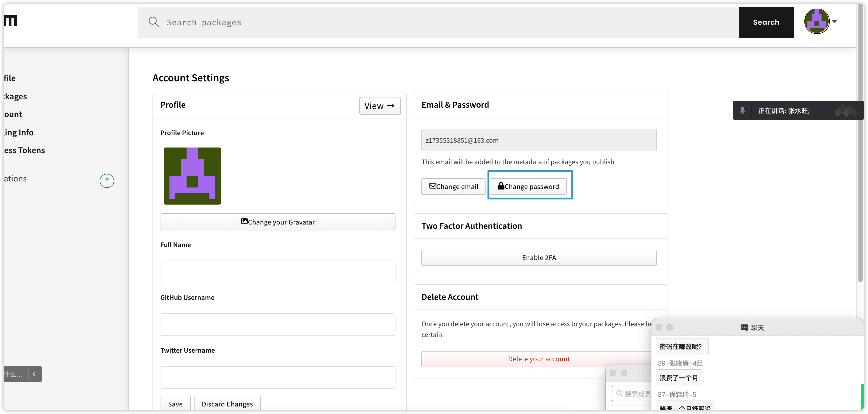Image resolution: width=868 pixels, height=414 pixels.
Task: Click chat message 密码在哪改呢?
Action: point(682,347)
